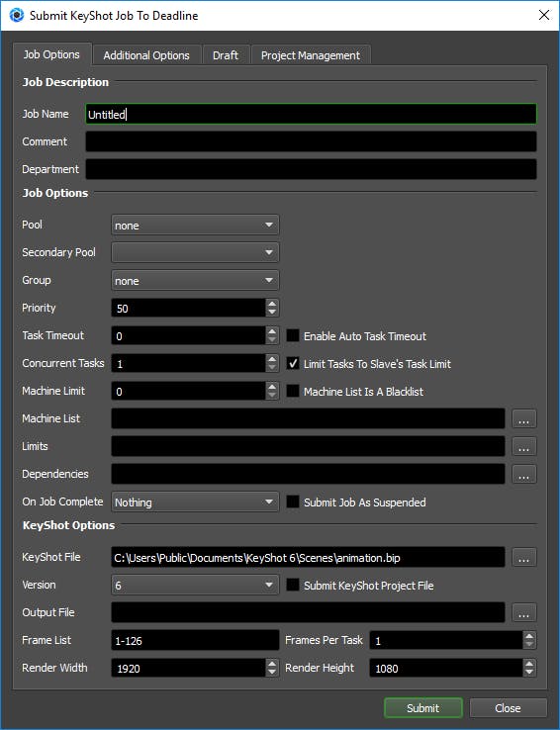Browse for Machine List with ellipsis button
This screenshot has height=730, width=560.
524,418
